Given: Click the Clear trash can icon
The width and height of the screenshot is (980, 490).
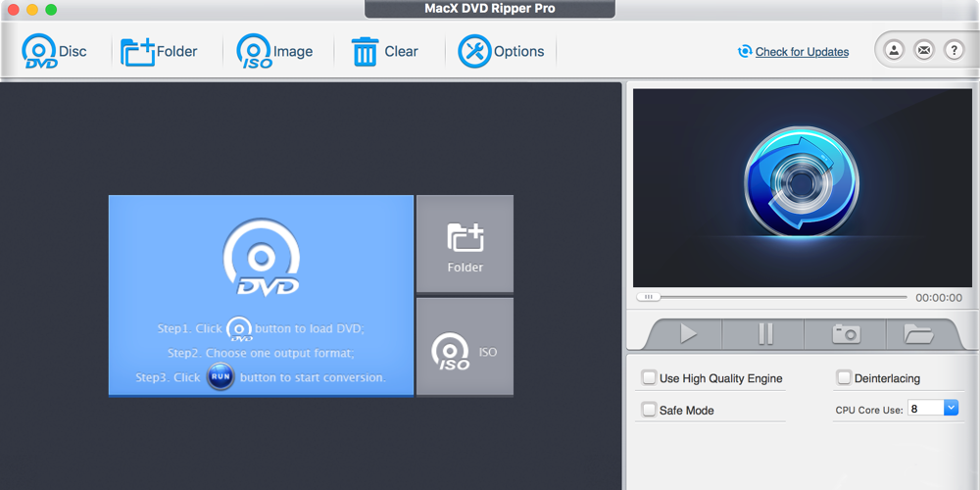Looking at the screenshot, I should coord(365,51).
